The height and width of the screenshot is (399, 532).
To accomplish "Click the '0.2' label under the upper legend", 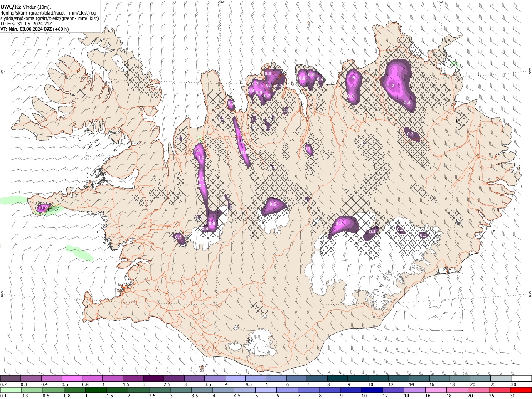I will pos(3,384).
